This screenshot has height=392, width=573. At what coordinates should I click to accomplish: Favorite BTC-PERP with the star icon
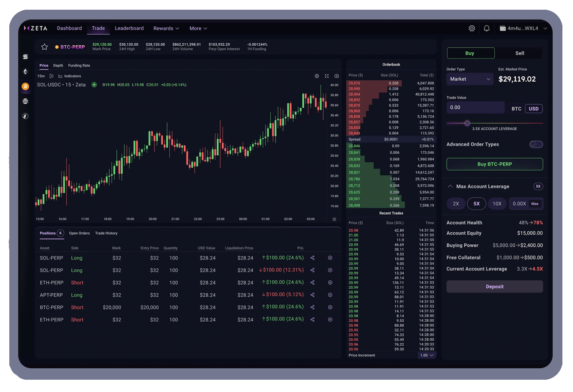tap(44, 47)
